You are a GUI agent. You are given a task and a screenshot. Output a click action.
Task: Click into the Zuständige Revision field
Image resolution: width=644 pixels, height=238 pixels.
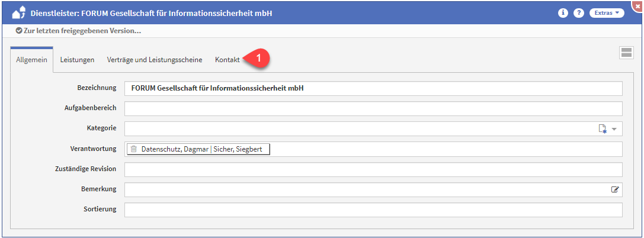(x=373, y=169)
